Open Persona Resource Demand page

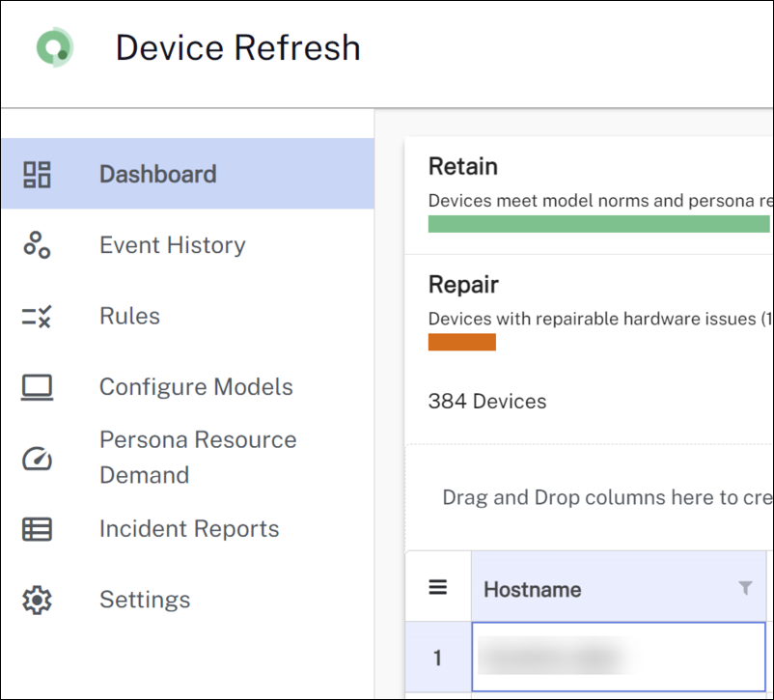198,458
